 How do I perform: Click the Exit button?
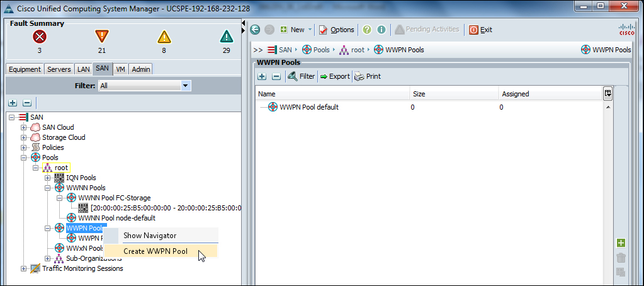(480, 30)
